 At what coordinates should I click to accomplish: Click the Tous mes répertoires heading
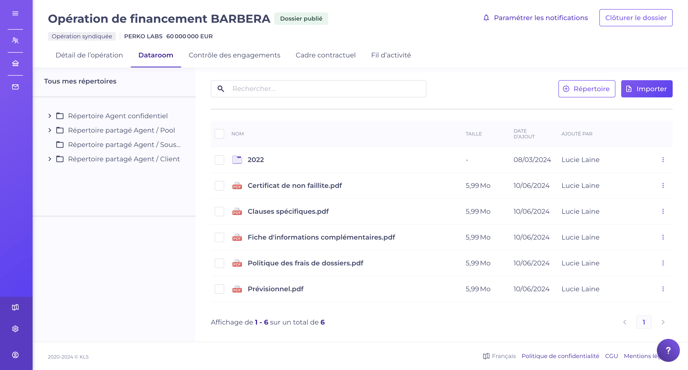click(80, 81)
